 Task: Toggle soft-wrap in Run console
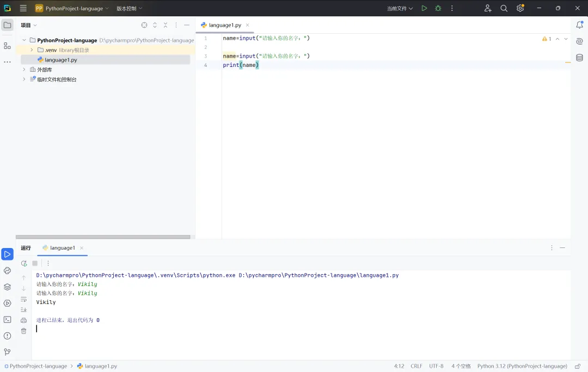[23, 299]
